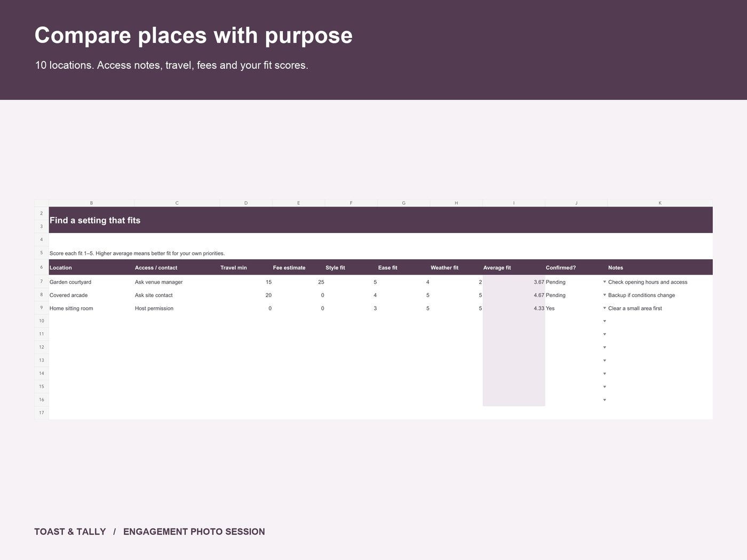Select the "Location" column heading cell
Image resolution: width=747 pixels, height=560 pixels.
(x=91, y=268)
